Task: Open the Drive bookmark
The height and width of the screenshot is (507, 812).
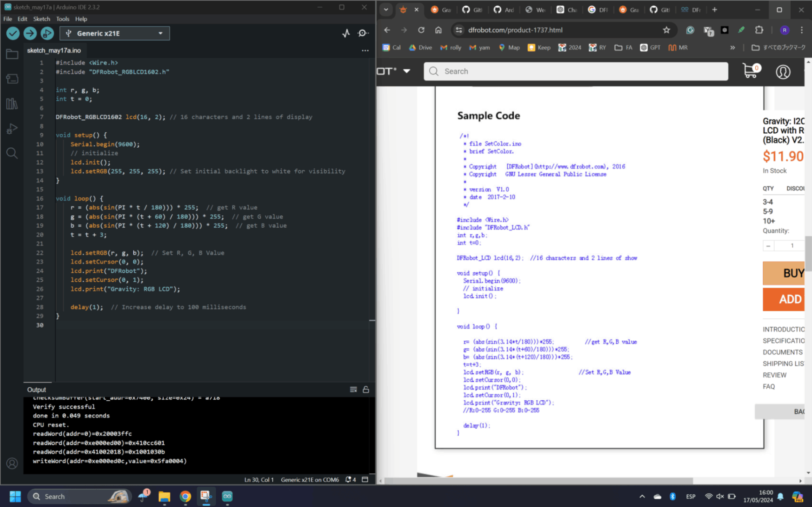Action: (421, 48)
